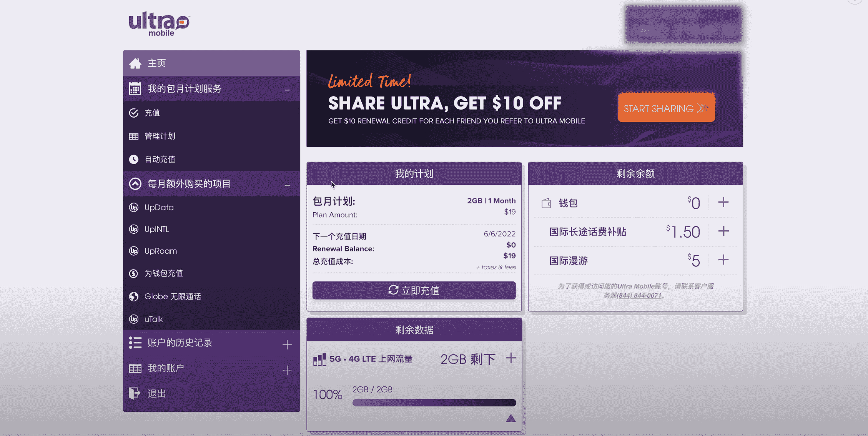Click the logout door icon beside 退出
This screenshot has width=868, height=436.
pos(135,393)
